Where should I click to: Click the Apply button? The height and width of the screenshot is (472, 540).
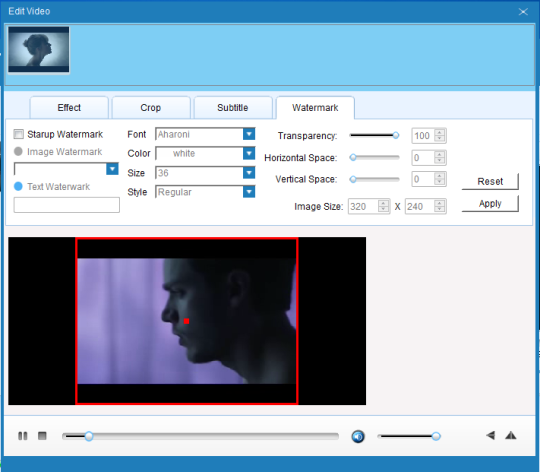click(490, 203)
